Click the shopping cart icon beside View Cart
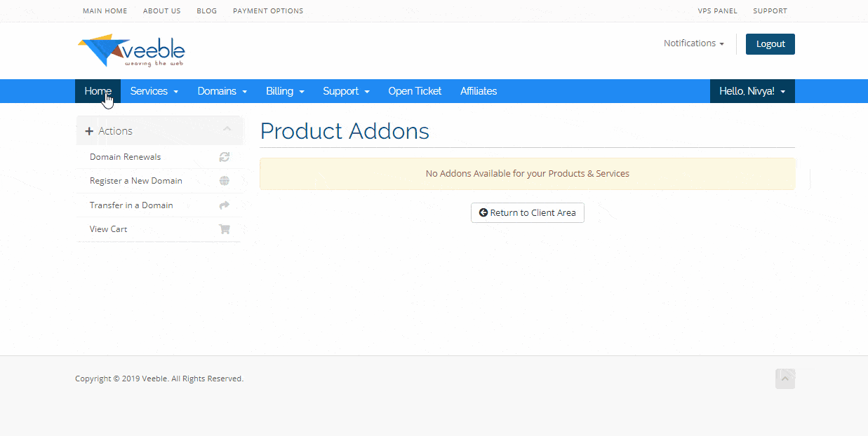The image size is (868, 436). 225,229
